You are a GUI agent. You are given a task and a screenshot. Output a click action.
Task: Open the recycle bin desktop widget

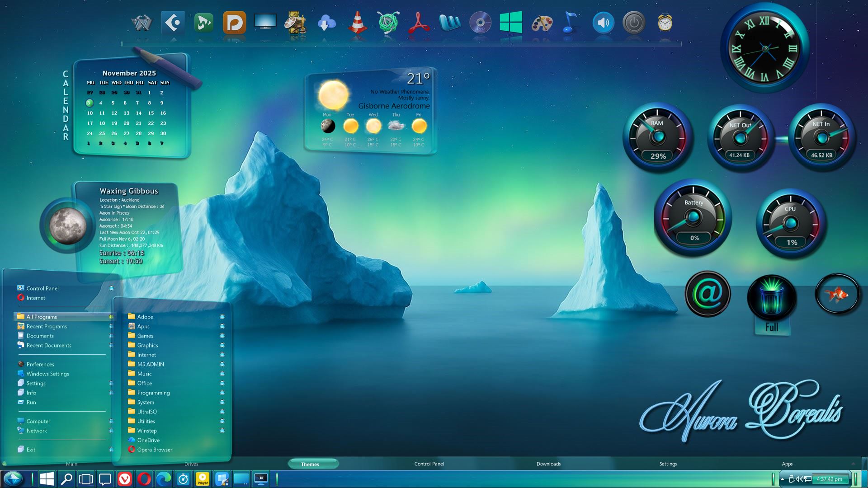[x=772, y=298]
